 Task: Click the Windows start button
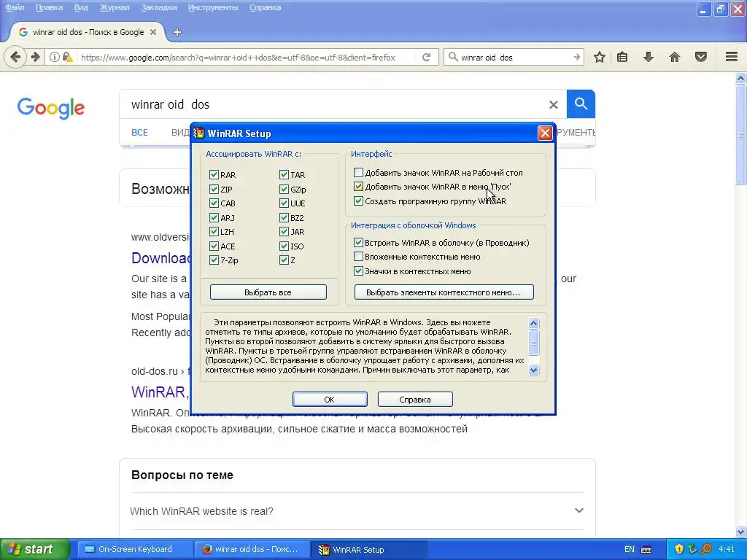pos(34,550)
